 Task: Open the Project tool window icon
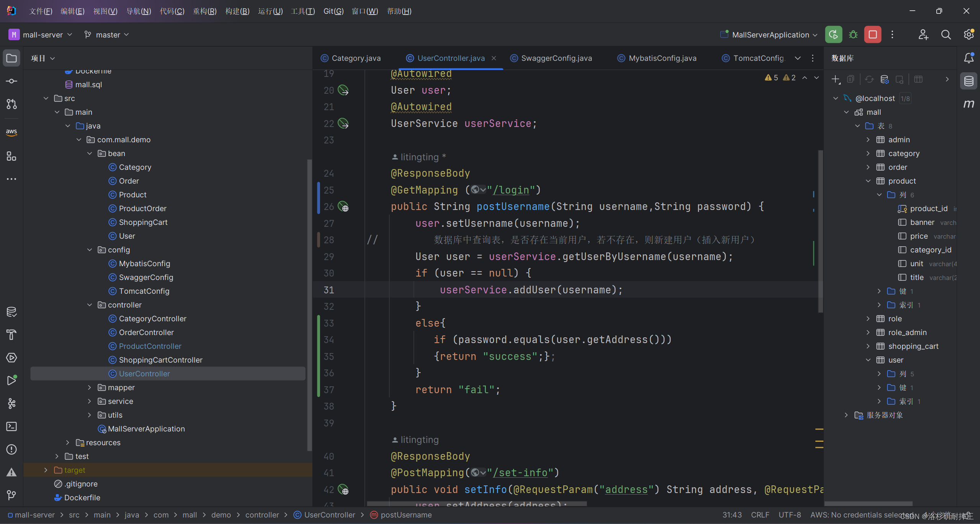(x=11, y=58)
